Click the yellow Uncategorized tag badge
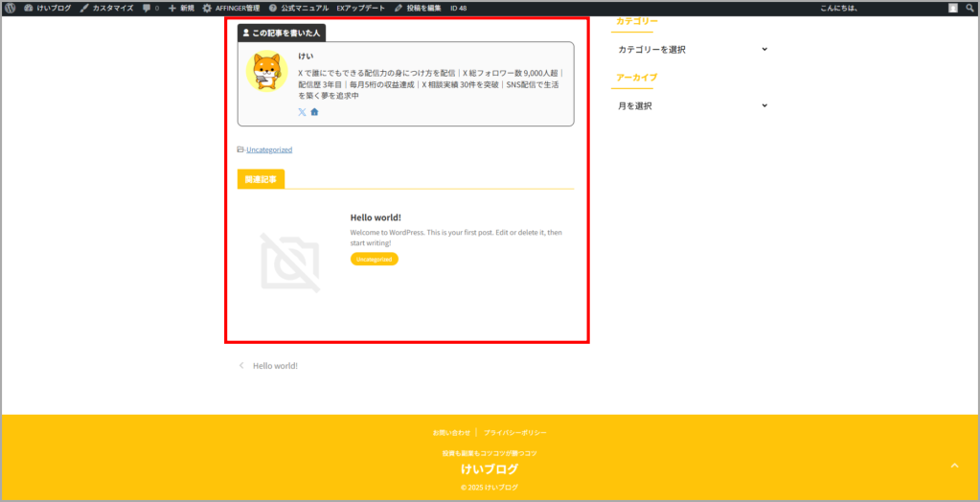The width and height of the screenshot is (980, 502). tap(374, 259)
